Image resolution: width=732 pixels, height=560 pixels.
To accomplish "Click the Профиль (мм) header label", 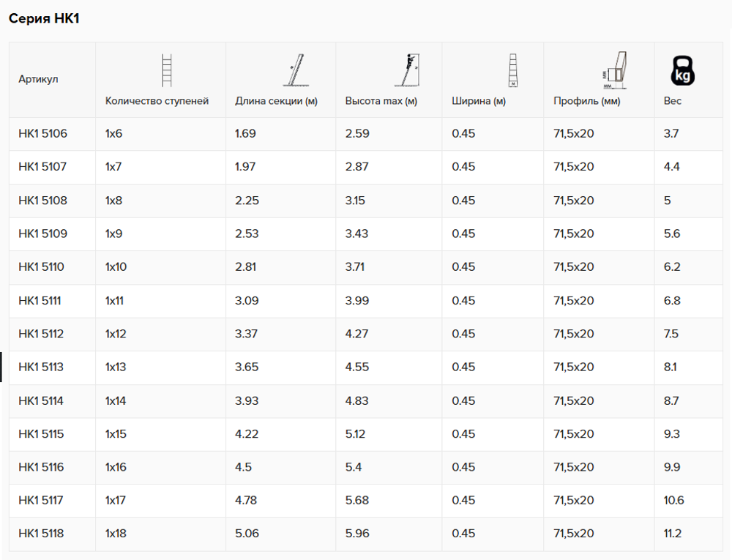I will tap(587, 101).
